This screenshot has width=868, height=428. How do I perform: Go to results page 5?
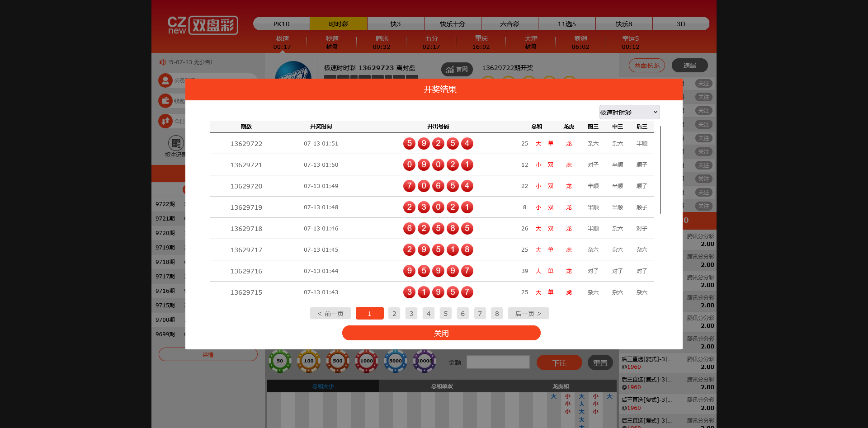tap(446, 313)
